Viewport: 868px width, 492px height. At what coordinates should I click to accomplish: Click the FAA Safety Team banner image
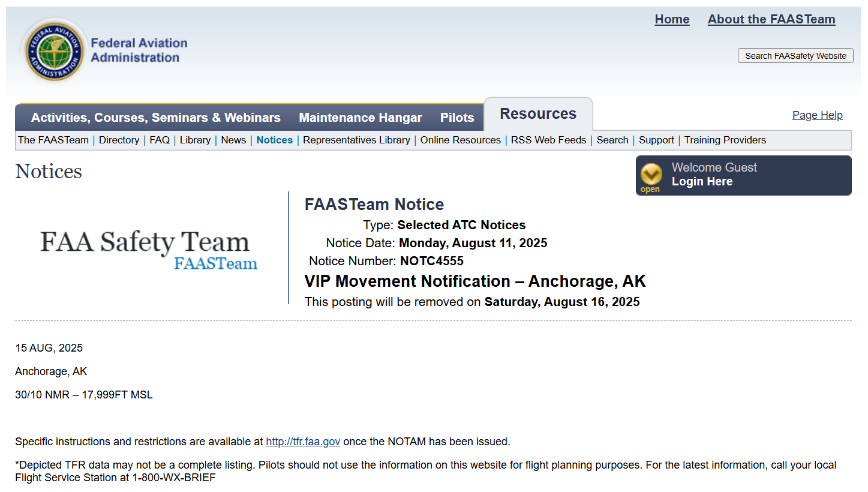(x=149, y=249)
